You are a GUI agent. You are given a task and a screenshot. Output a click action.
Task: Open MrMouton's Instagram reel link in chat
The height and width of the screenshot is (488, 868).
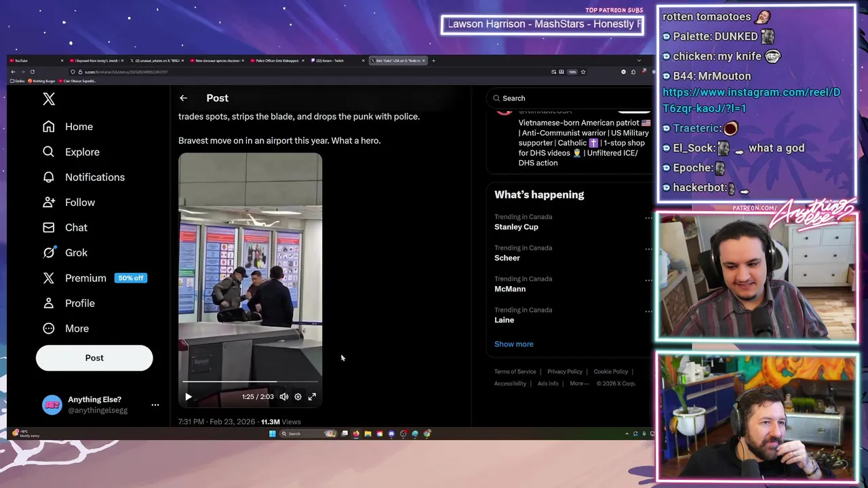tap(751, 100)
